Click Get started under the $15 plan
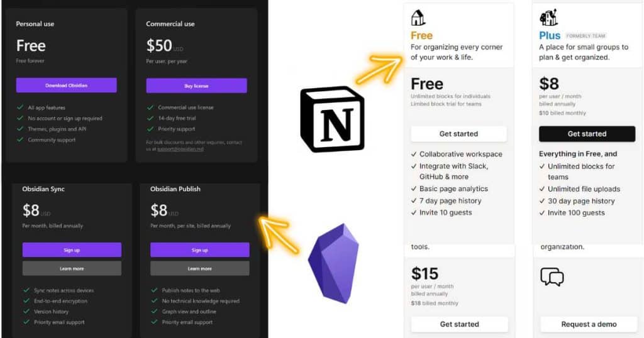 [x=459, y=324]
